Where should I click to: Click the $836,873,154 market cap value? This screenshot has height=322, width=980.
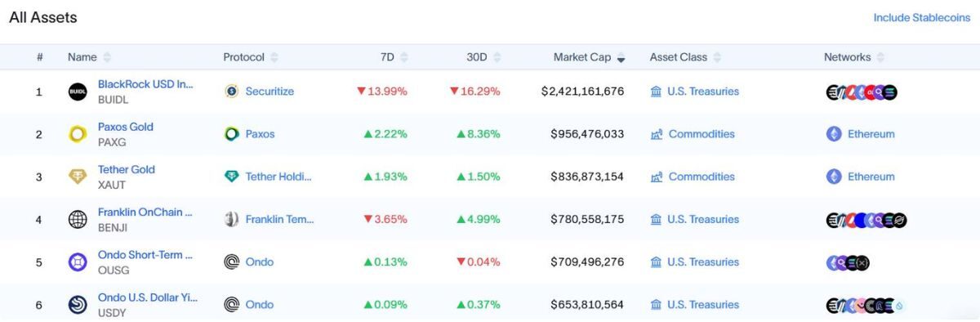[x=587, y=177]
